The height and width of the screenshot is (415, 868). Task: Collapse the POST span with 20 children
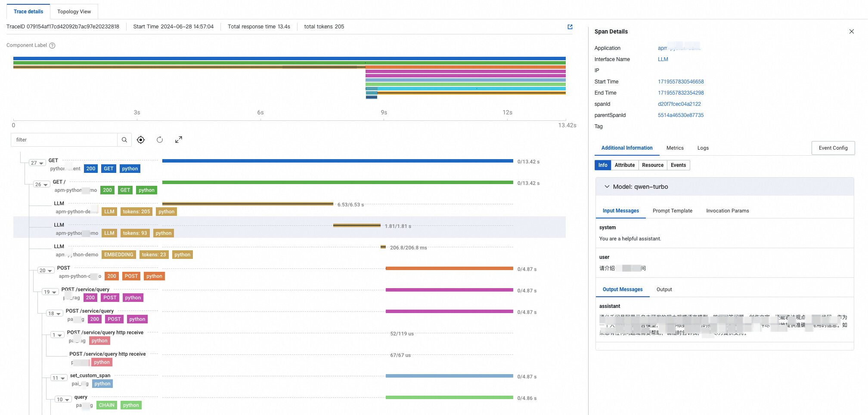pyautogui.click(x=46, y=271)
